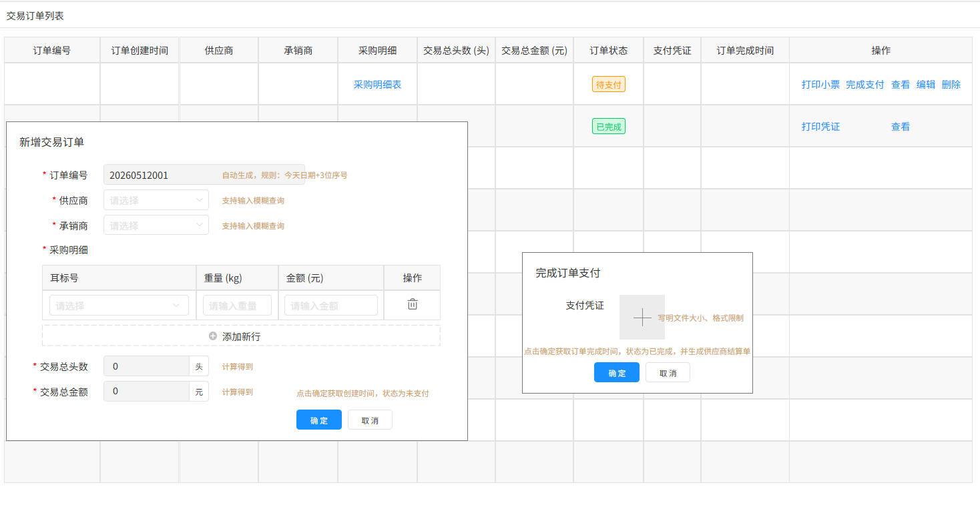The image size is (980, 523).
Task: Click the 删除 link
Action: pyautogui.click(x=951, y=85)
